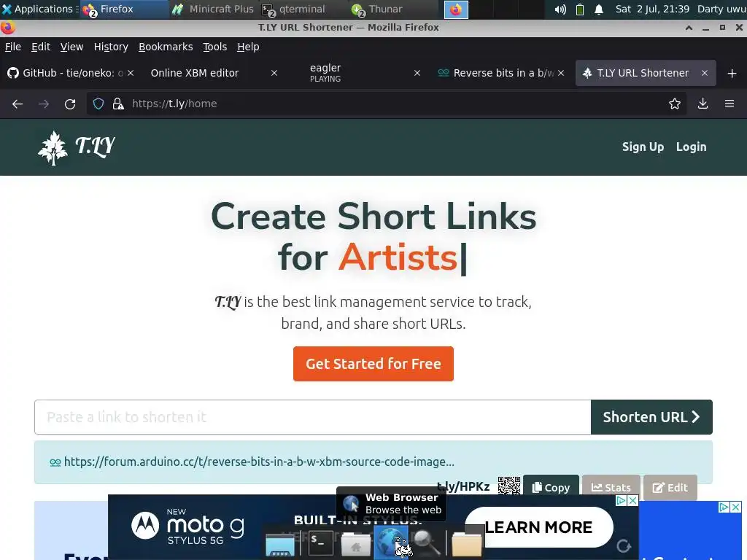747x560 pixels.
Task: Close the T.LY URL Shortener tab
Action: tap(704, 73)
